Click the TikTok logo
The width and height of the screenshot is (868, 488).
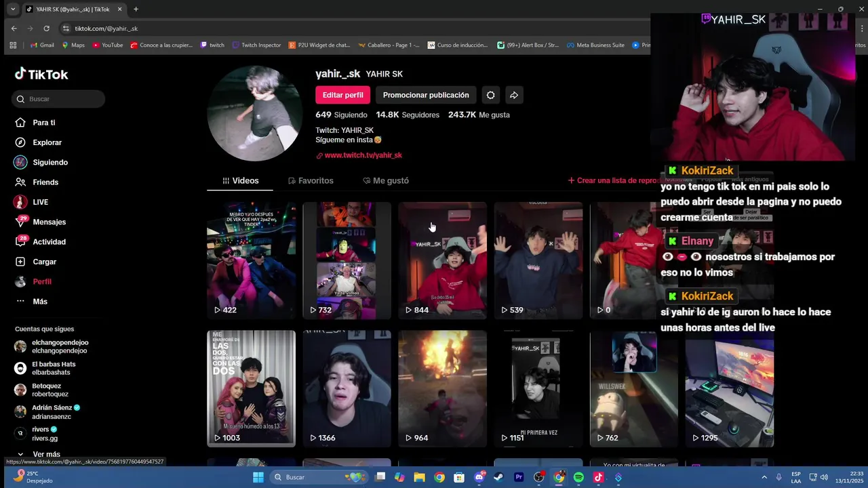[x=41, y=74]
